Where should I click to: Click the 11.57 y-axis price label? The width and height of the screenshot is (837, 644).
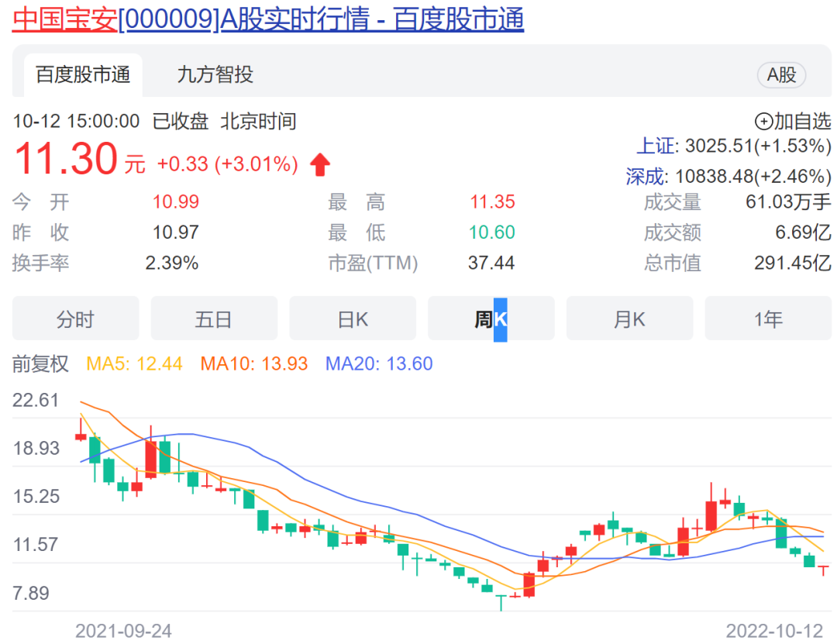tap(35, 545)
